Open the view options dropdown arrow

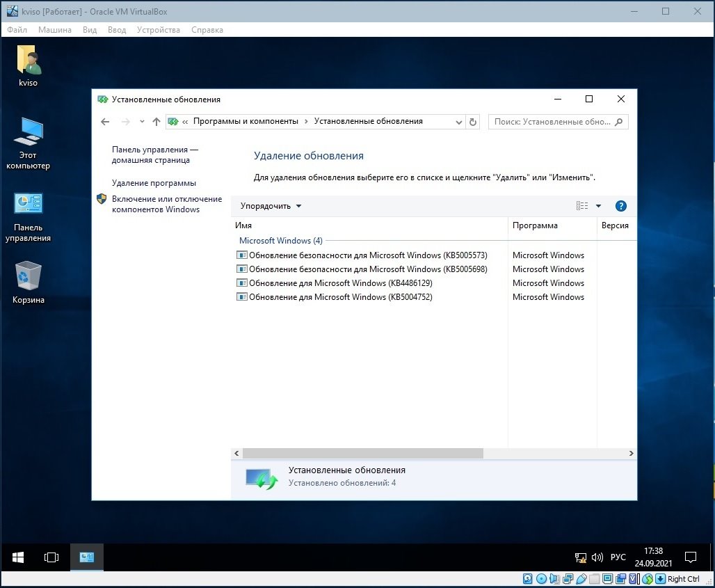(x=598, y=206)
